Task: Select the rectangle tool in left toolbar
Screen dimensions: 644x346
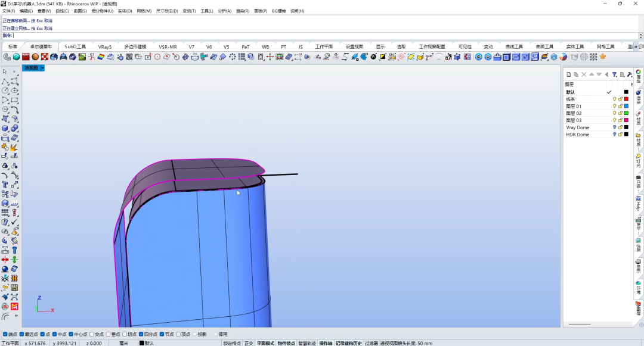Action: (x=14, y=100)
